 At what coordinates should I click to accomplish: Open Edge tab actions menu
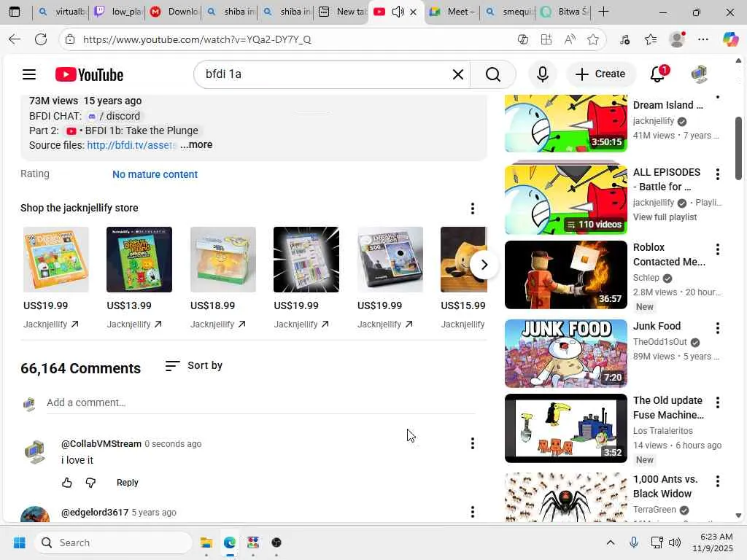pyautogui.click(x=15, y=12)
